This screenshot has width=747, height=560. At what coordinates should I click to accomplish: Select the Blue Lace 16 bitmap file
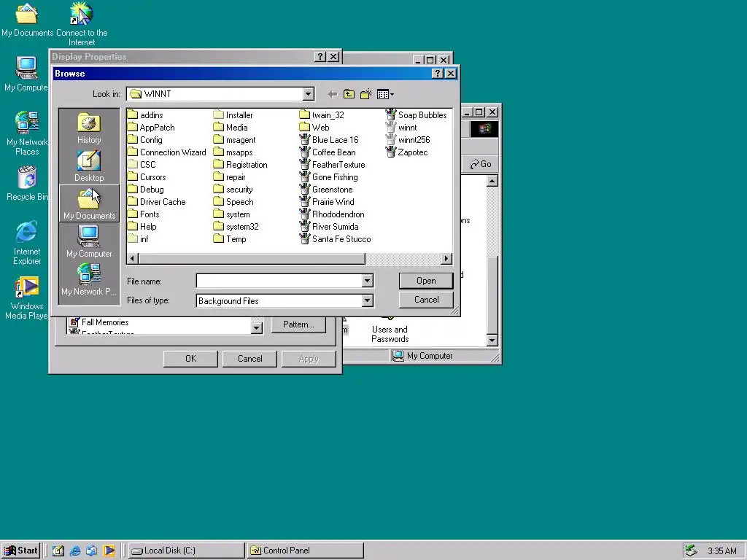(x=329, y=140)
